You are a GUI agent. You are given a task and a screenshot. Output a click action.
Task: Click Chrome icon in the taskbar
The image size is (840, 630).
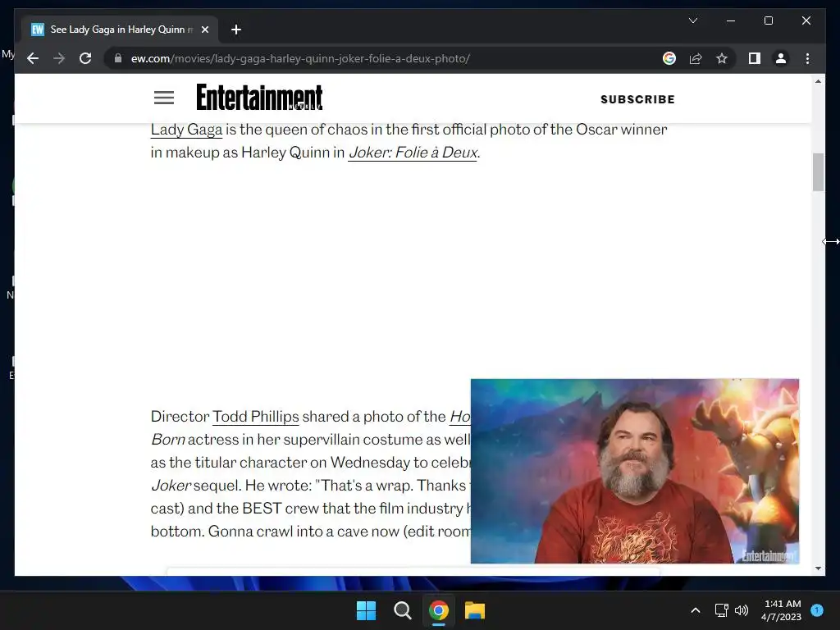tap(439, 610)
